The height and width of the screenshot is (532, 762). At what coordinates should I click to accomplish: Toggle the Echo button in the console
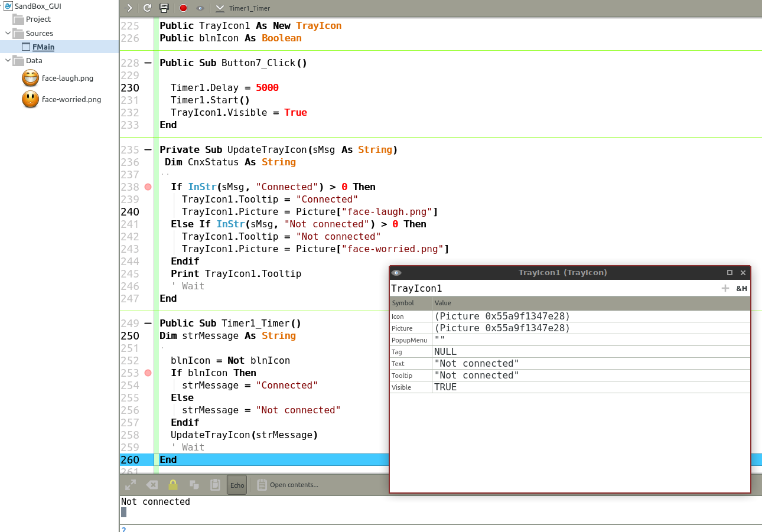click(x=237, y=485)
